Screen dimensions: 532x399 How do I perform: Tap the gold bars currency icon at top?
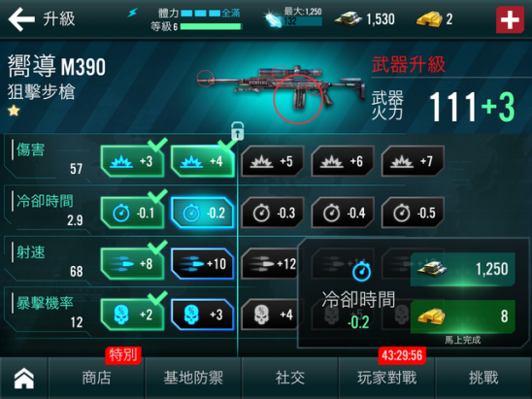(x=429, y=19)
